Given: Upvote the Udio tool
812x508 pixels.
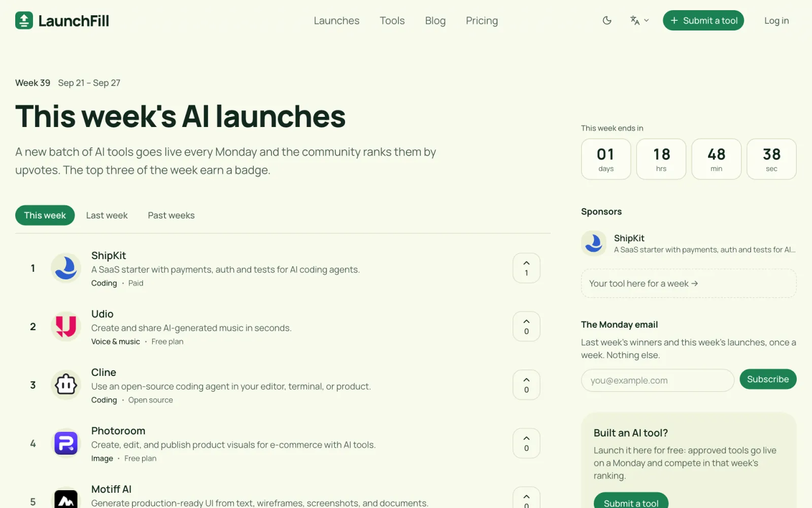Looking at the screenshot, I should pos(526,327).
